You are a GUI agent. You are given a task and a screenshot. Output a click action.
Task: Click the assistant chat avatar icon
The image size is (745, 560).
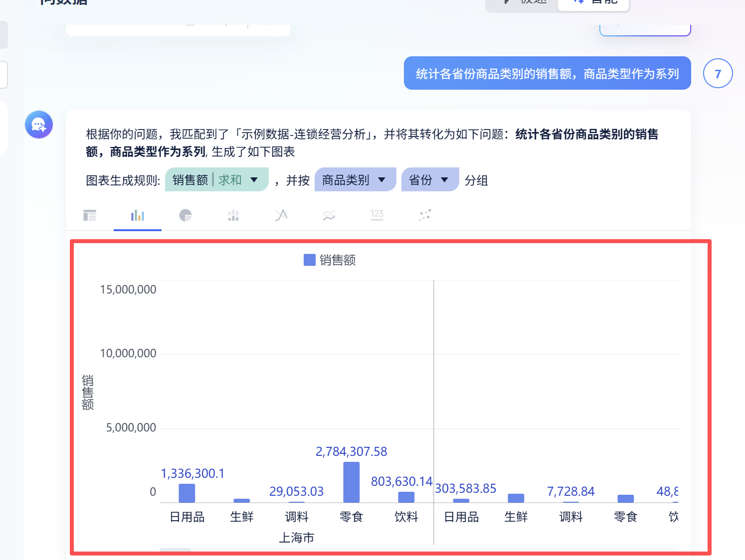click(x=39, y=125)
